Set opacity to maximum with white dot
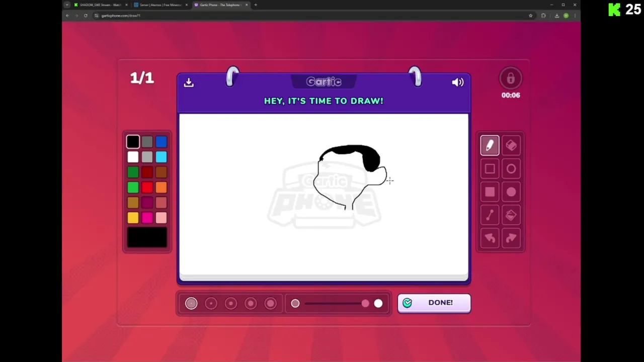644x362 pixels. click(378, 303)
